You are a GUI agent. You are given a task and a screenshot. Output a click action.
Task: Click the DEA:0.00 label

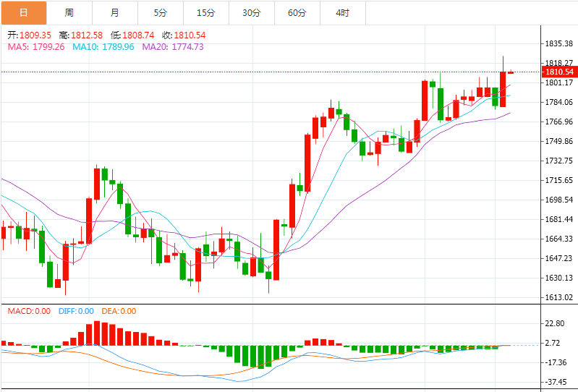[119, 311]
